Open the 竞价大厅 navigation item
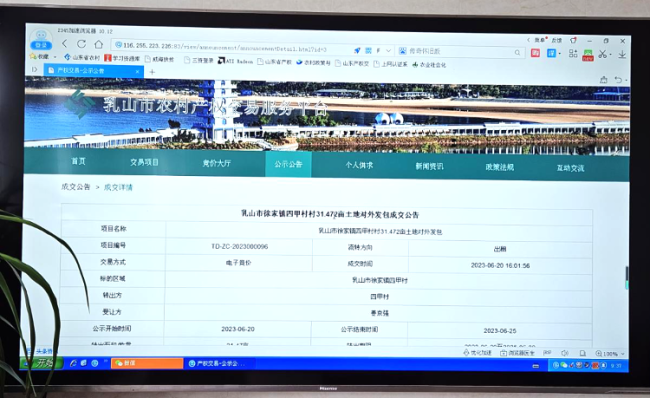The image size is (650, 398). point(216,163)
